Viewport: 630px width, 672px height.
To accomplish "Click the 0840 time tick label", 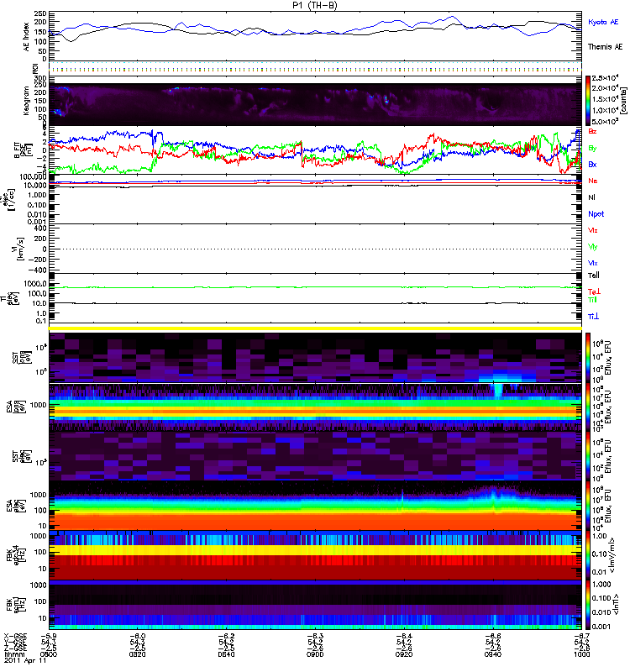I will pos(226,655).
